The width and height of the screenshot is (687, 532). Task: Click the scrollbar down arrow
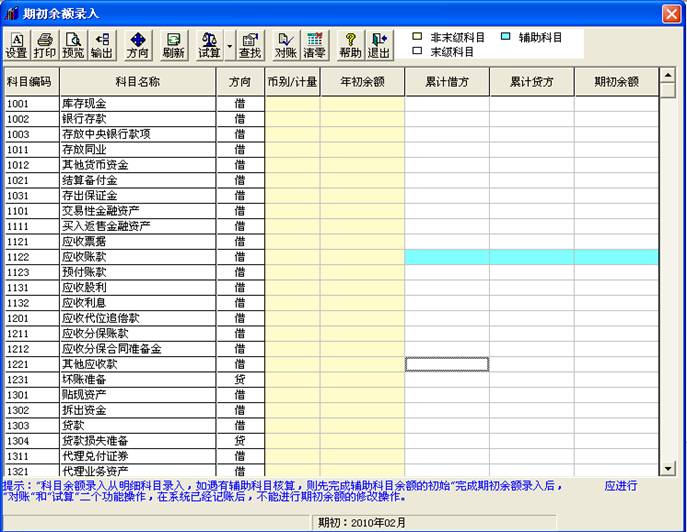pyautogui.click(x=667, y=469)
